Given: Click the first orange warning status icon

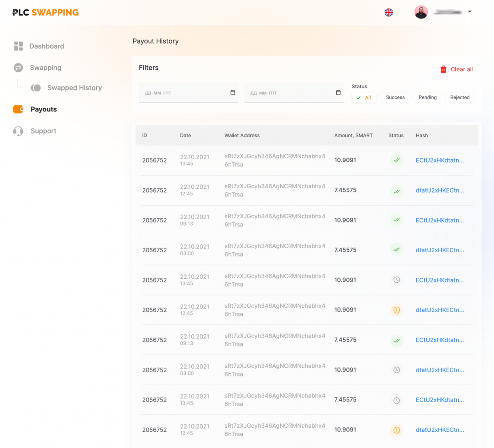Looking at the screenshot, I should click(396, 310).
